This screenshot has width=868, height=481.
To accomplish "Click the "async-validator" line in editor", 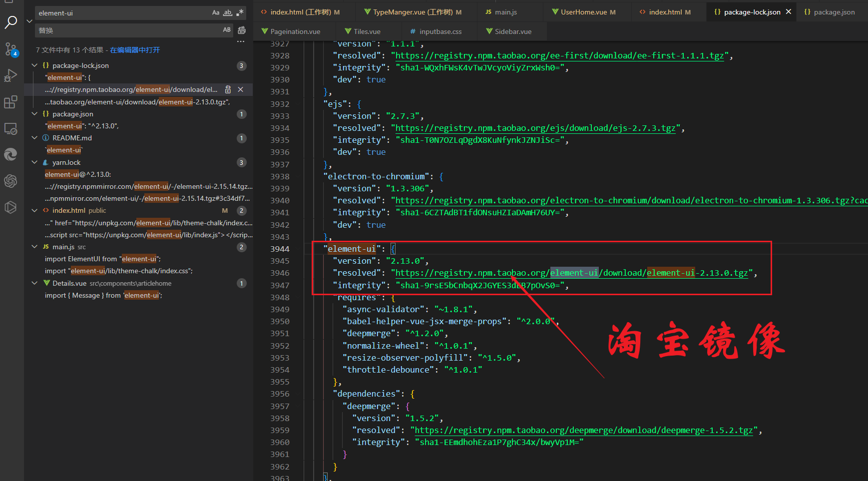I will pos(410,309).
